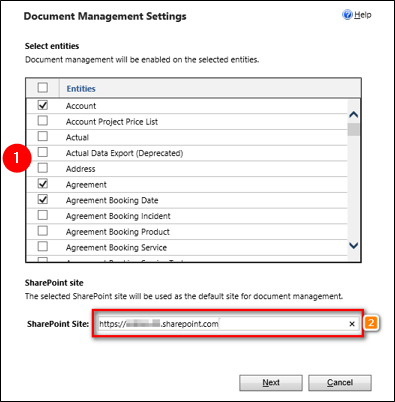395x402 pixels.
Task: Enable the Address entity checkbox
Action: click(x=43, y=168)
